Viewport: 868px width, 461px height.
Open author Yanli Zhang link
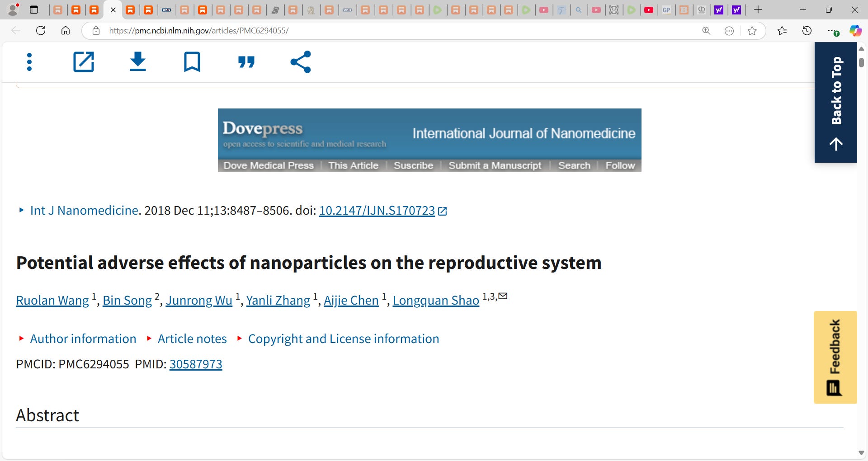(x=278, y=300)
